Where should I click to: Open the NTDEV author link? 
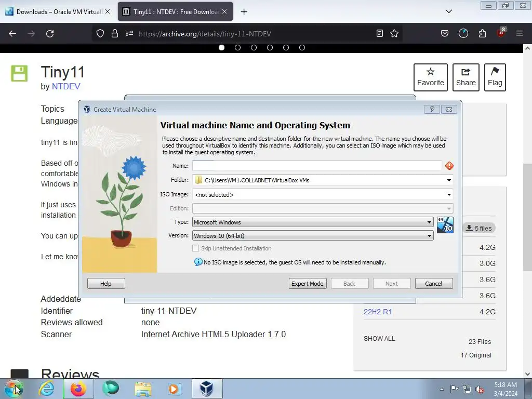pos(66,87)
